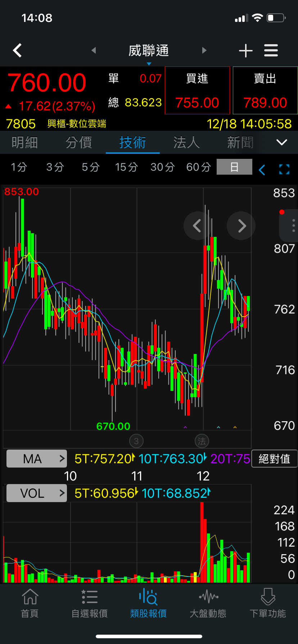
Task: Select the 60分 chart interval
Action: pos(198,167)
